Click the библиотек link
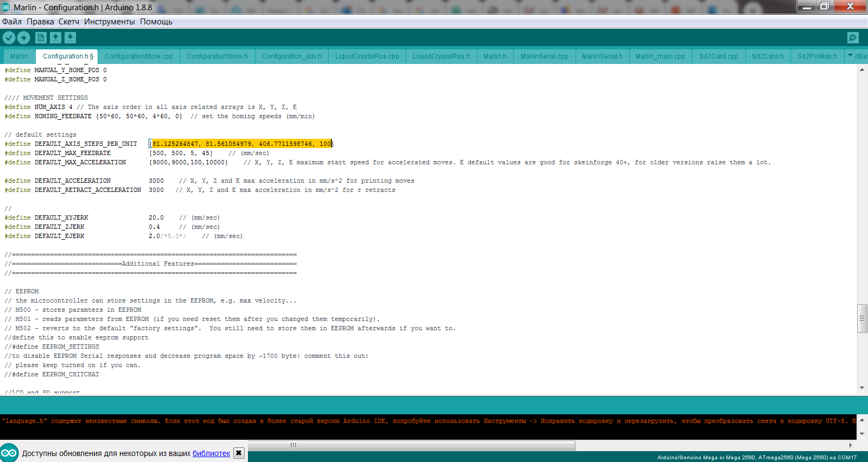868x462 pixels. [x=211, y=453]
